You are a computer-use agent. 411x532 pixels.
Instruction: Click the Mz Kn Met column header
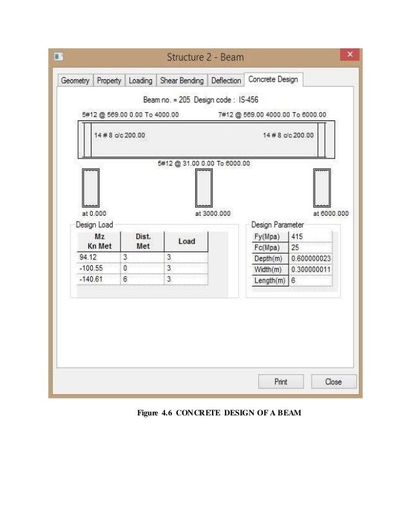99,242
